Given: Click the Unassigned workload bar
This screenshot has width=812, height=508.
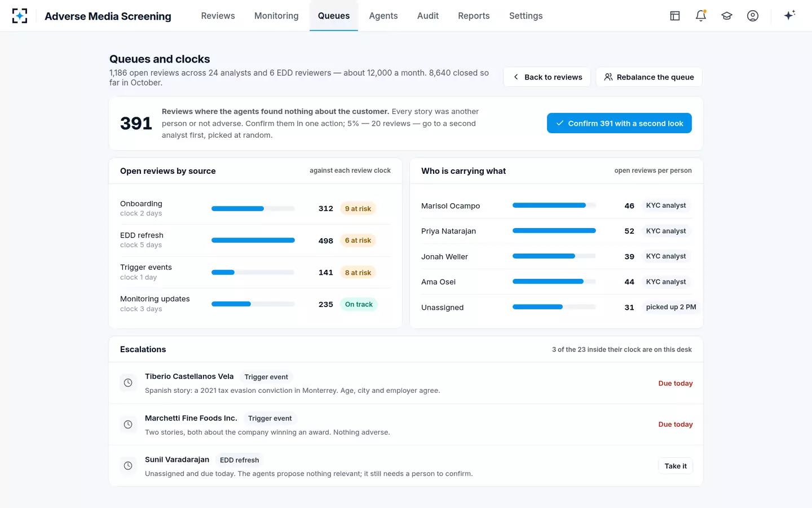Looking at the screenshot, I should coord(554,307).
